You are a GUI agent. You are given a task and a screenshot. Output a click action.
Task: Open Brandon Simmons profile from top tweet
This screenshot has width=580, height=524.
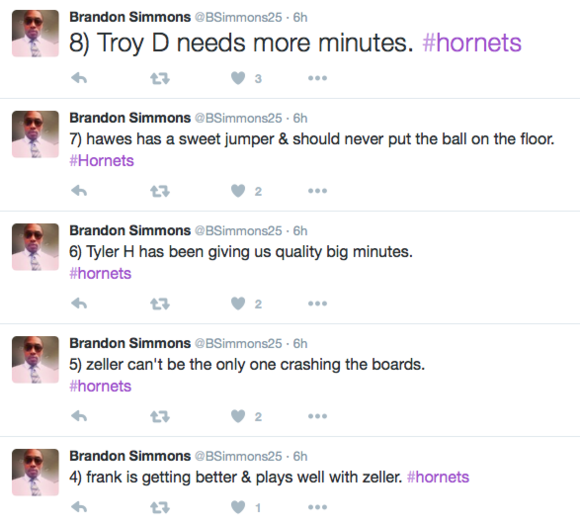[130, 17]
